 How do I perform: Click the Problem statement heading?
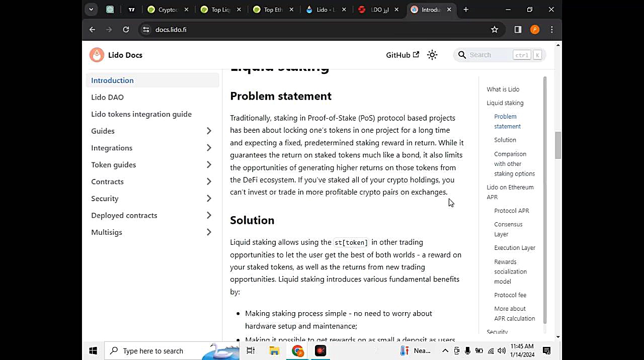(281, 96)
